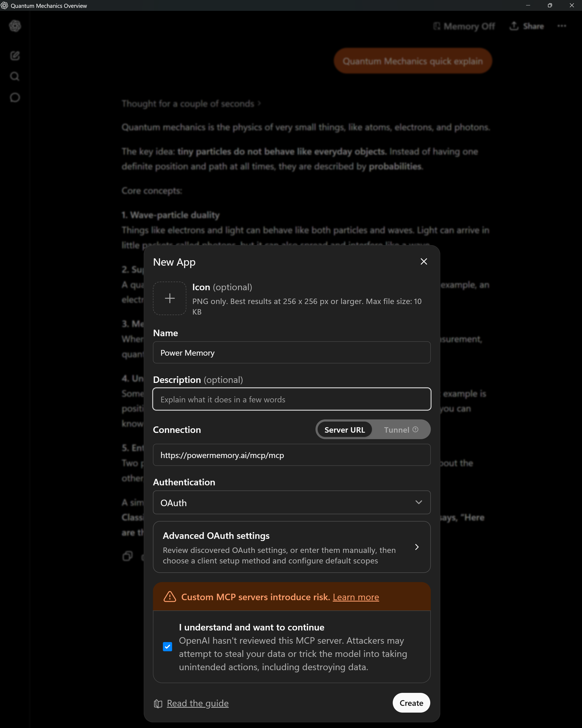This screenshot has width=582, height=728.
Task: Select the Server URL connection tab
Action: pos(345,429)
